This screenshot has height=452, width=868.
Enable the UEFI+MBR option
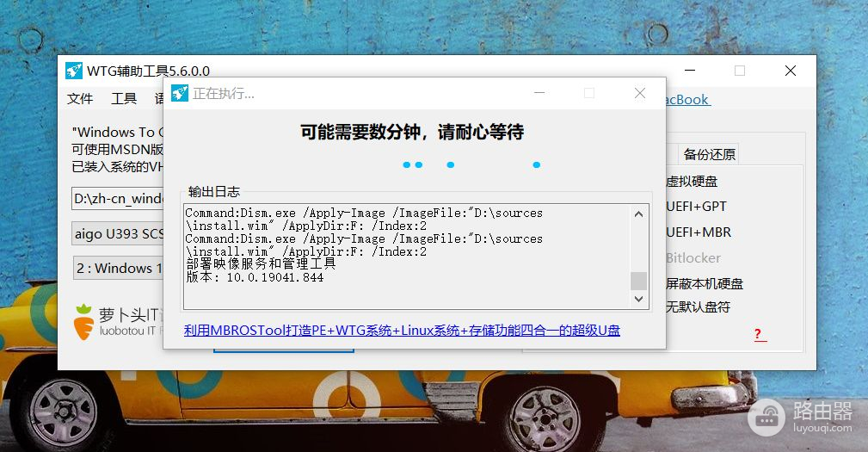[699, 232]
